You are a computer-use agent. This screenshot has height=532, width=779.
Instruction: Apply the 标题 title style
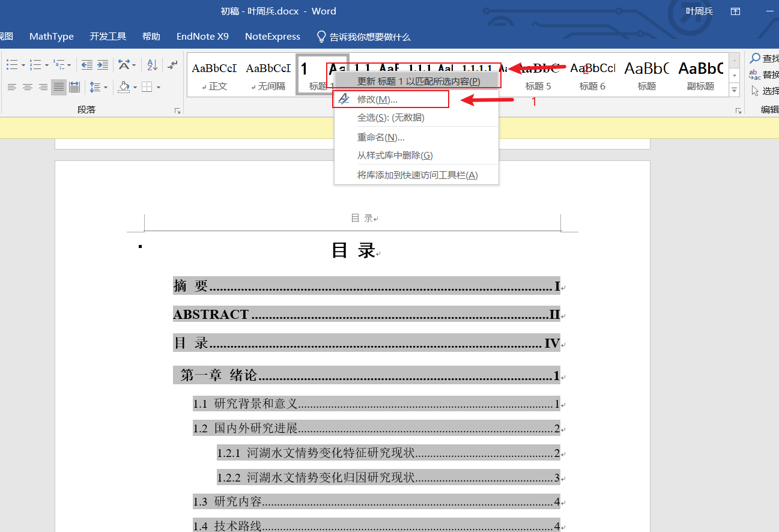coord(647,74)
